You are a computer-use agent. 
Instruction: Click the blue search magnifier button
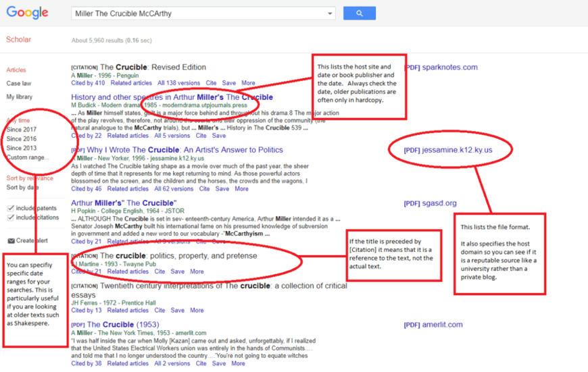pos(360,14)
